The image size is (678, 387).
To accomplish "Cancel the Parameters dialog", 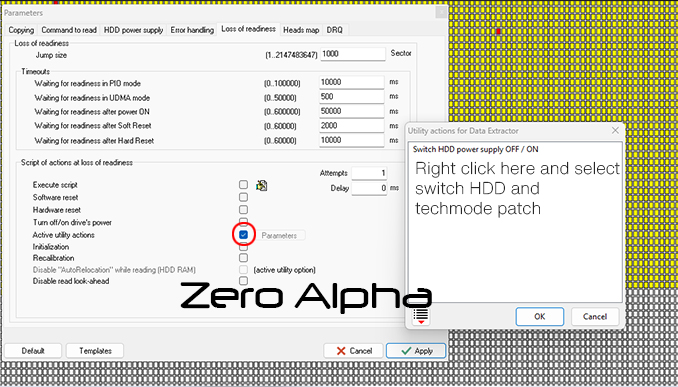I will [x=354, y=351].
